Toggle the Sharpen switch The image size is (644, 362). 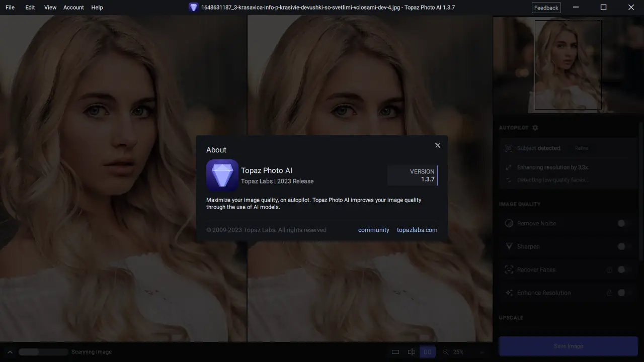point(624,246)
